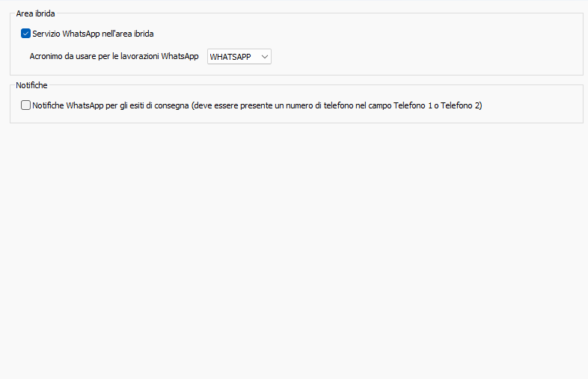Image resolution: width=588 pixels, height=379 pixels.
Task: Click "Acronimo da usare per le lavorazioni WhatsApp" label
Action: click(x=114, y=56)
